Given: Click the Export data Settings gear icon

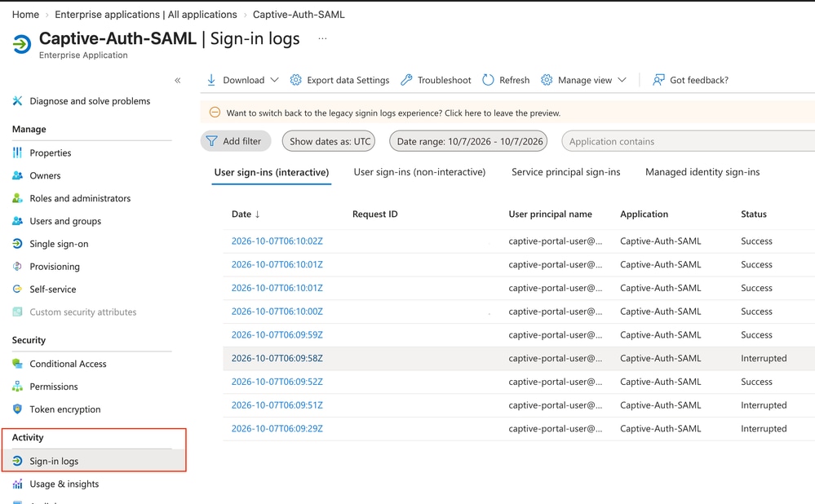Looking at the screenshot, I should tap(296, 80).
